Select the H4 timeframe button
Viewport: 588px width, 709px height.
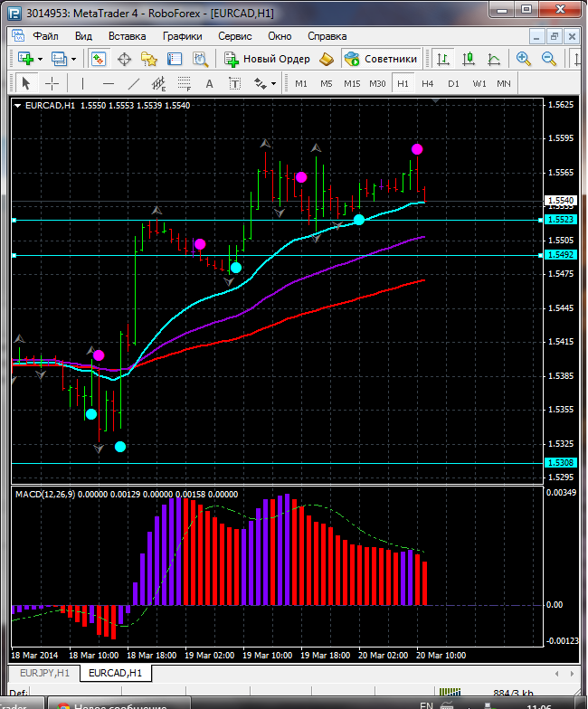427,83
